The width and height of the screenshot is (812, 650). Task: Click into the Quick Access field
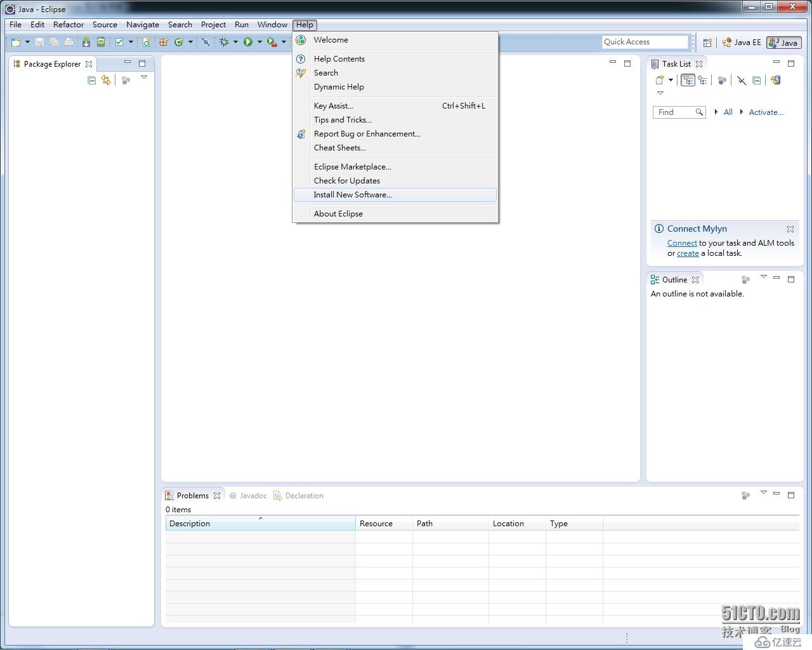tap(645, 42)
